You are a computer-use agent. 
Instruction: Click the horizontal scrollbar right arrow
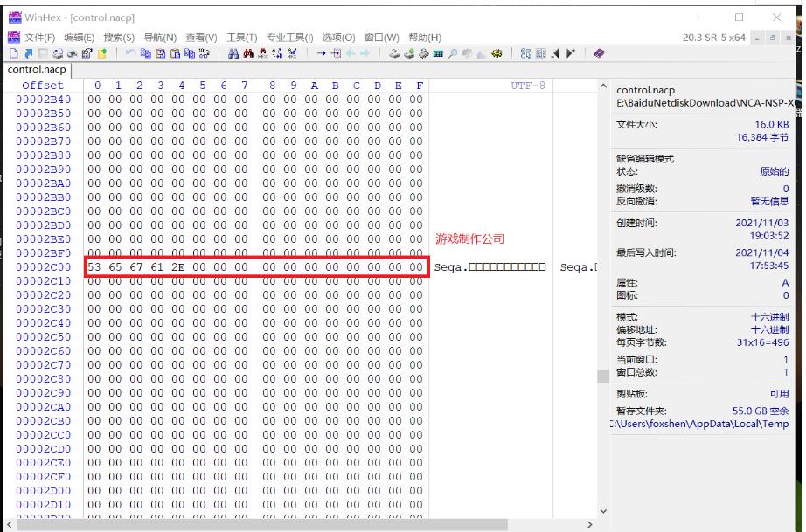click(589, 524)
